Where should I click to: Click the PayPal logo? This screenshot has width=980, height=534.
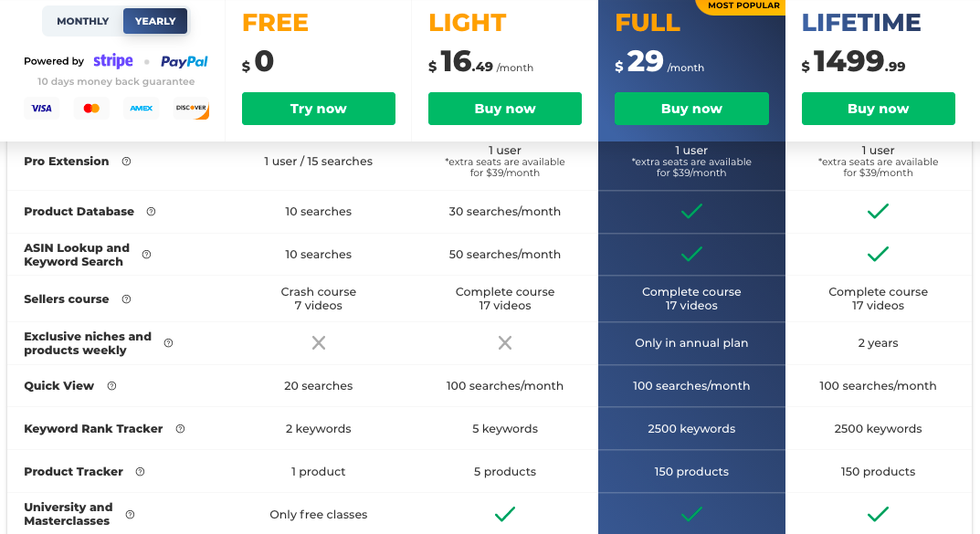pyautogui.click(x=184, y=62)
